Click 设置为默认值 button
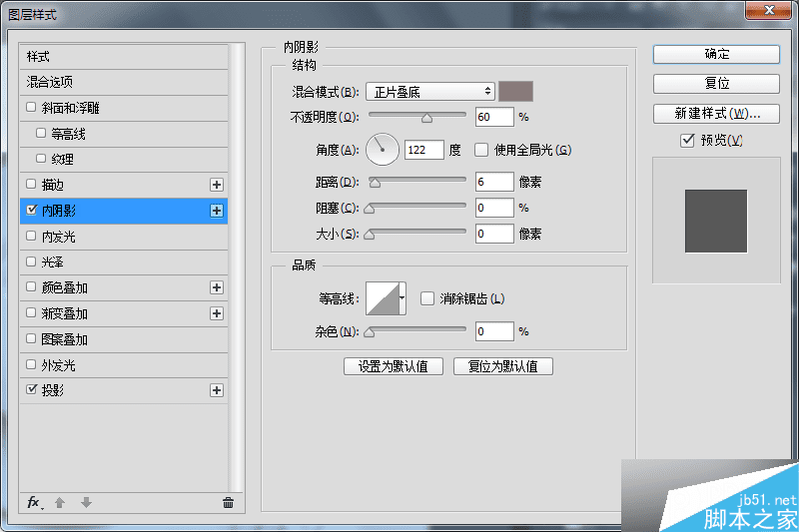 pos(394,366)
